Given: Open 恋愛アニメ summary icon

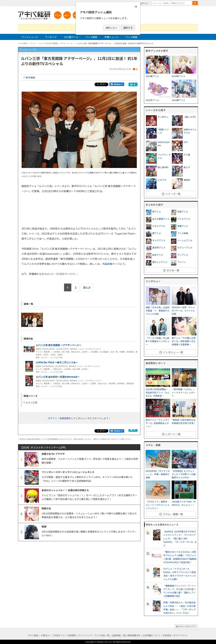Looking at the screenshot, I should 174,212.
